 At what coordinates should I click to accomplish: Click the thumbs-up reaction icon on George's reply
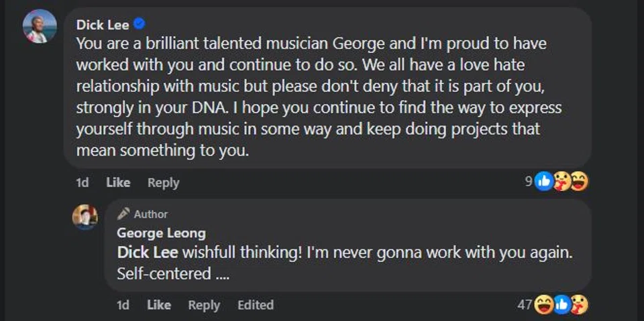[561, 305]
